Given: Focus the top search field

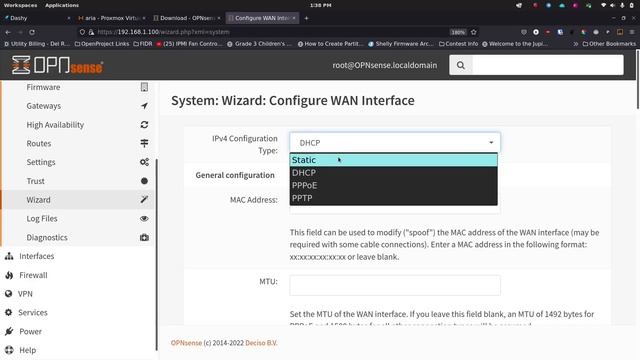Looking at the screenshot, I should pos(548,65).
